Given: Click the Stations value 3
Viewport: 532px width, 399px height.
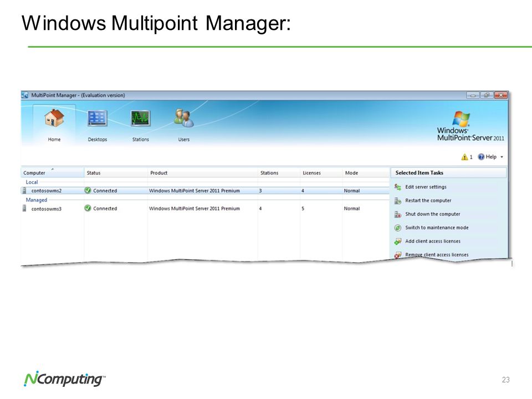Looking at the screenshot, I should coord(260,191).
